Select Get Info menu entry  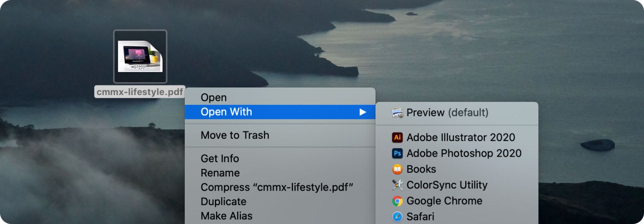coord(280,159)
